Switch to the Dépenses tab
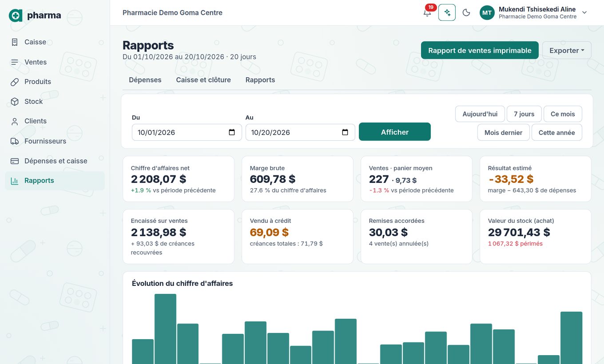Viewport: 604px width, 364px height. [x=145, y=80]
